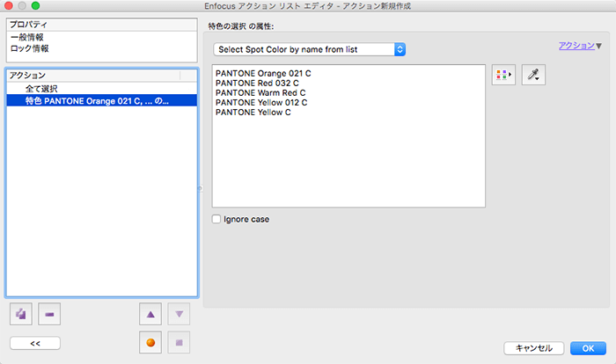Select PANTONE Red 032 C in list
This screenshot has width=616, height=364.
[257, 84]
